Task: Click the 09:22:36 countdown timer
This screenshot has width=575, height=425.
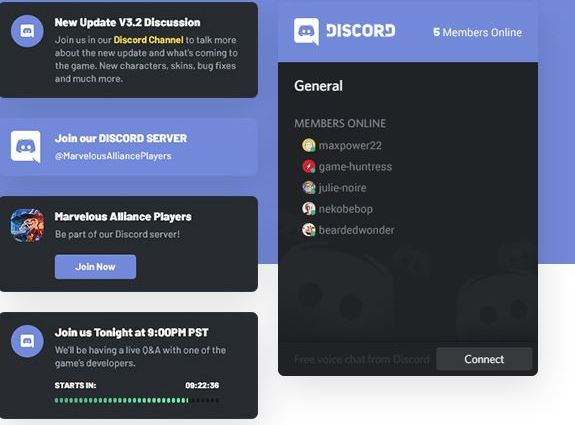Action: click(x=202, y=385)
